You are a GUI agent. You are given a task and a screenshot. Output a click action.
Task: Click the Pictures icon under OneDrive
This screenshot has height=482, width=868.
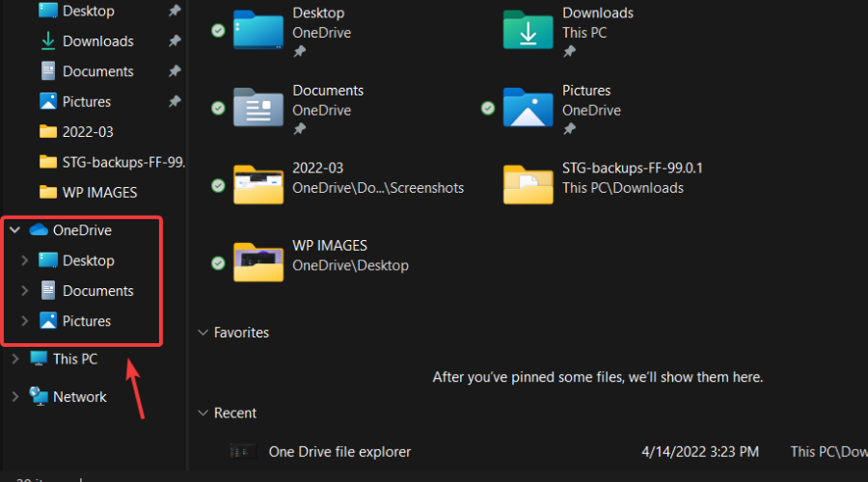(48, 321)
